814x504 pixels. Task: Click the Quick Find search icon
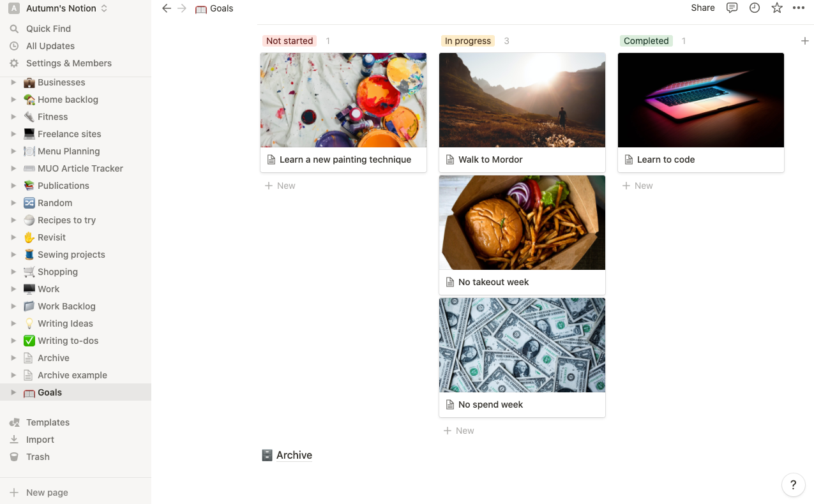[14, 29]
